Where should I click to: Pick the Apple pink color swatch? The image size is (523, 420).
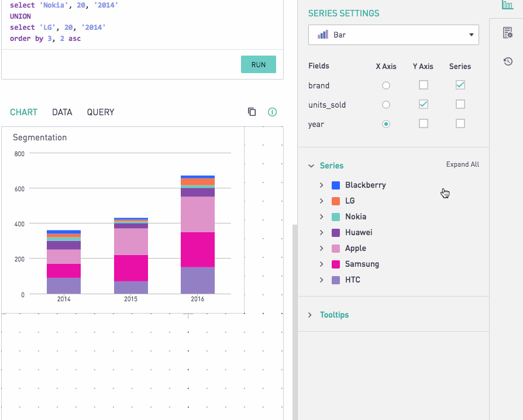click(336, 249)
